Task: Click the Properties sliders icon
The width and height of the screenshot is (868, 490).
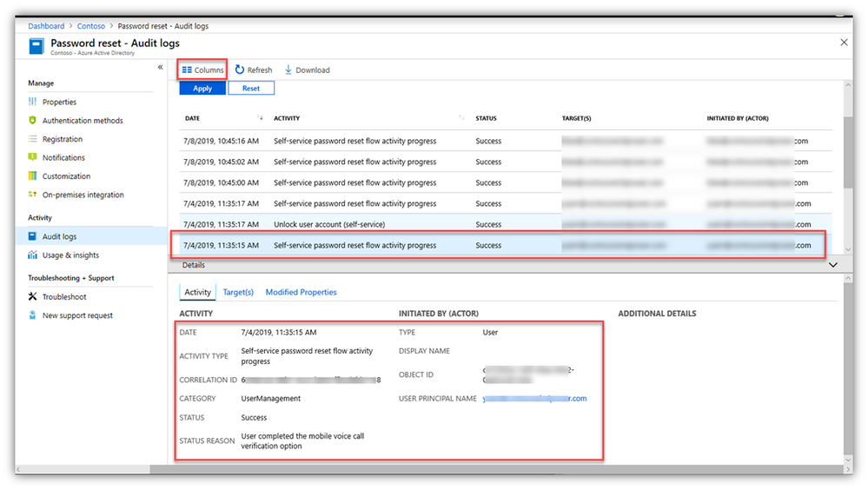Action: pos(33,102)
